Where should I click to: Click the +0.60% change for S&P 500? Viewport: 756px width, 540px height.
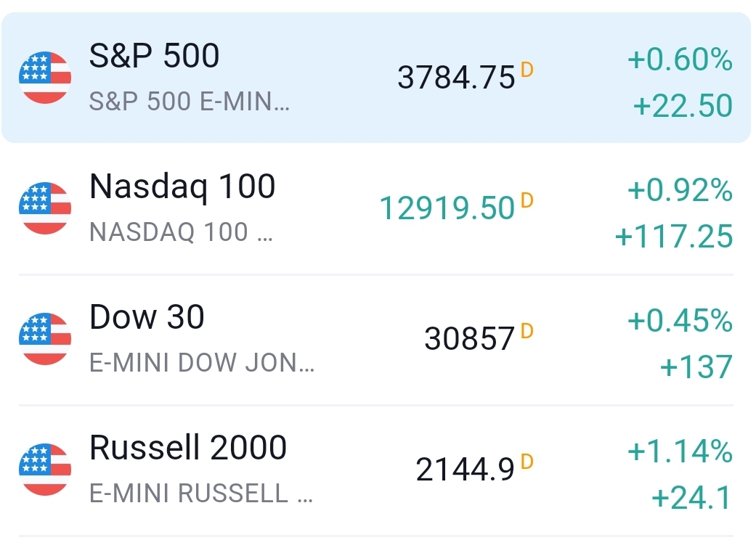pyautogui.click(x=680, y=61)
